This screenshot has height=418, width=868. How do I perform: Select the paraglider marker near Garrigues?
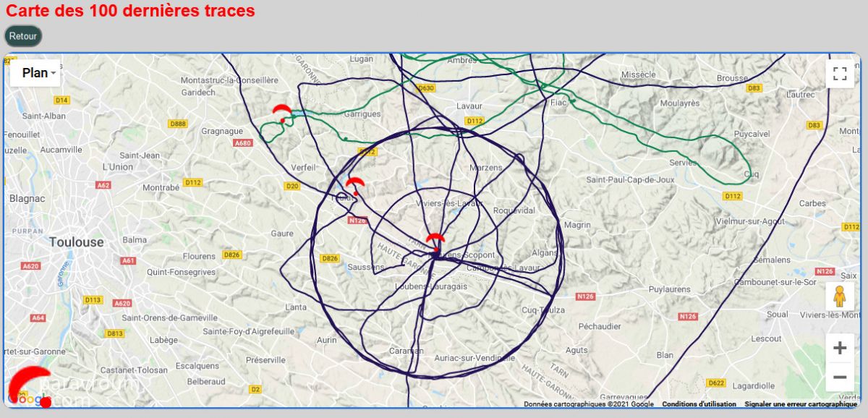[281, 112]
